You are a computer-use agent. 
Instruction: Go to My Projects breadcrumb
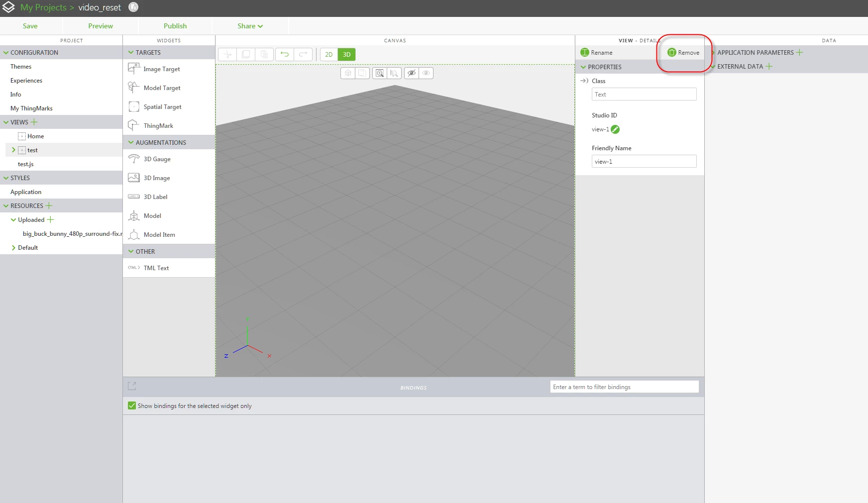[x=43, y=7]
